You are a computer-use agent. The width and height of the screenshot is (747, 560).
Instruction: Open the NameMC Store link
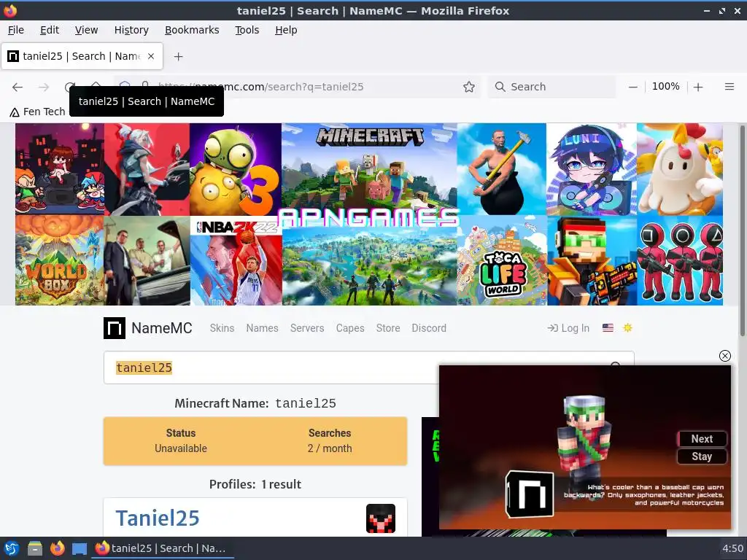tap(388, 328)
